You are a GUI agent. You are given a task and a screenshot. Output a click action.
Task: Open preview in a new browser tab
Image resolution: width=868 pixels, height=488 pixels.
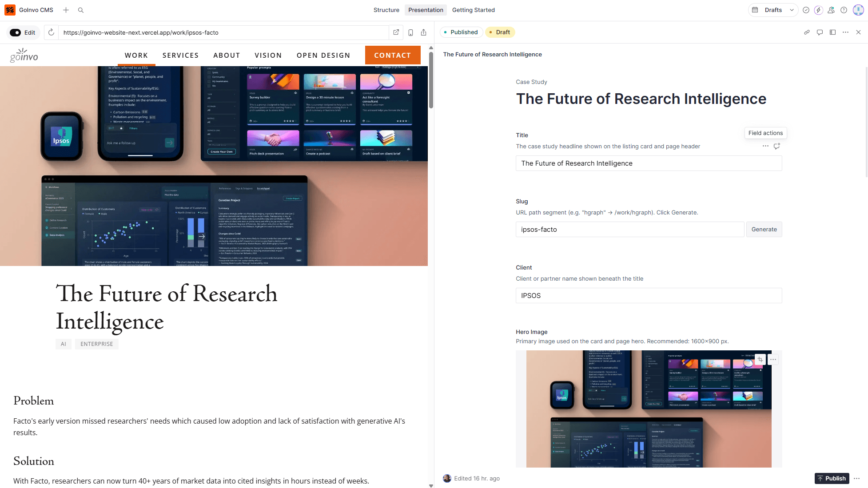[x=396, y=32]
